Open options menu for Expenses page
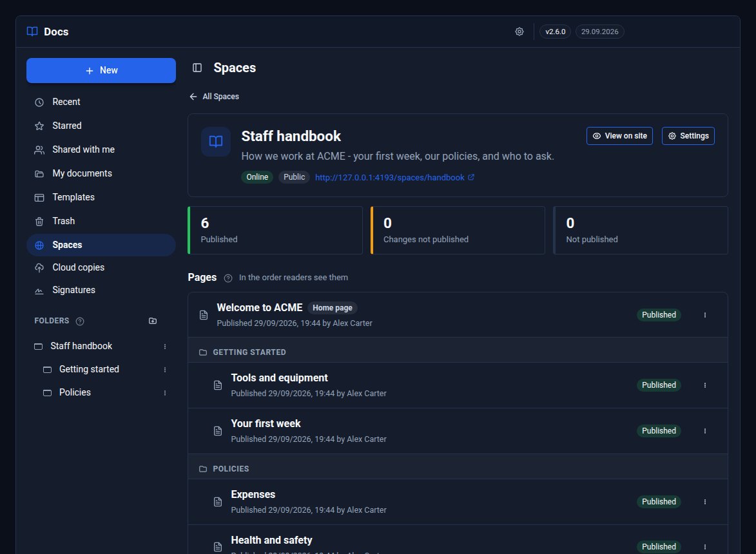This screenshot has width=756, height=554. pyautogui.click(x=705, y=502)
